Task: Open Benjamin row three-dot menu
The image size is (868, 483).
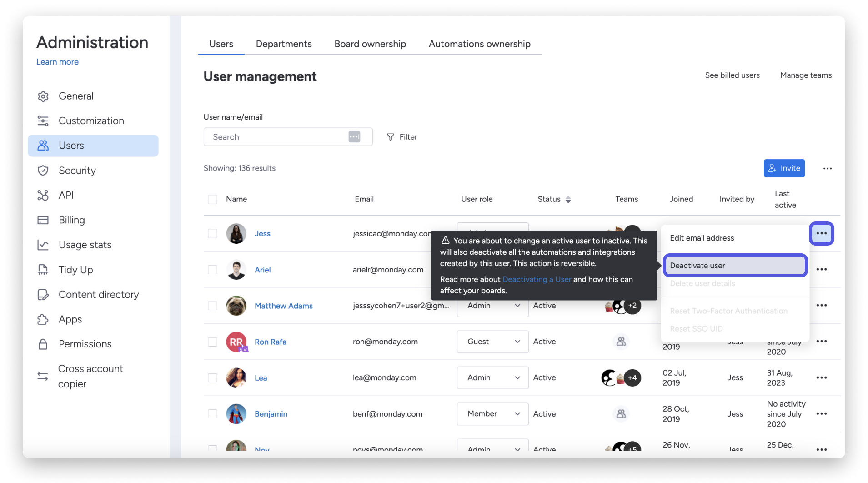Action: (x=821, y=413)
